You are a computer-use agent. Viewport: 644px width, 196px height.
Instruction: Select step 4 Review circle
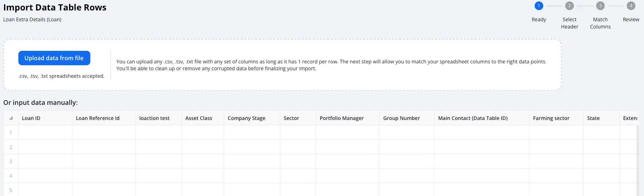point(631,6)
